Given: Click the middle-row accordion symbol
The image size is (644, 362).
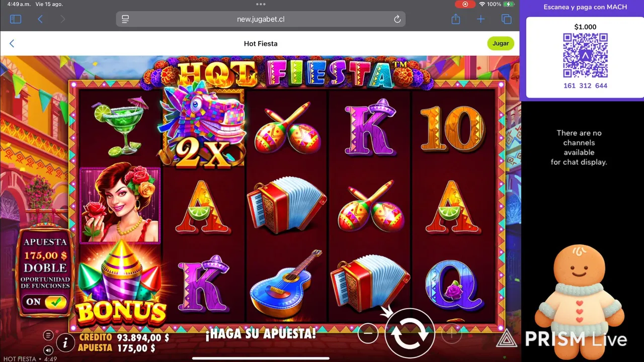Looking at the screenshot, I should (287, 205).
